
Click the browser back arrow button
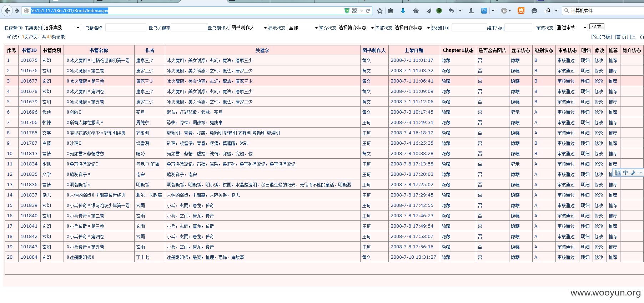click(x=7, y=11)
